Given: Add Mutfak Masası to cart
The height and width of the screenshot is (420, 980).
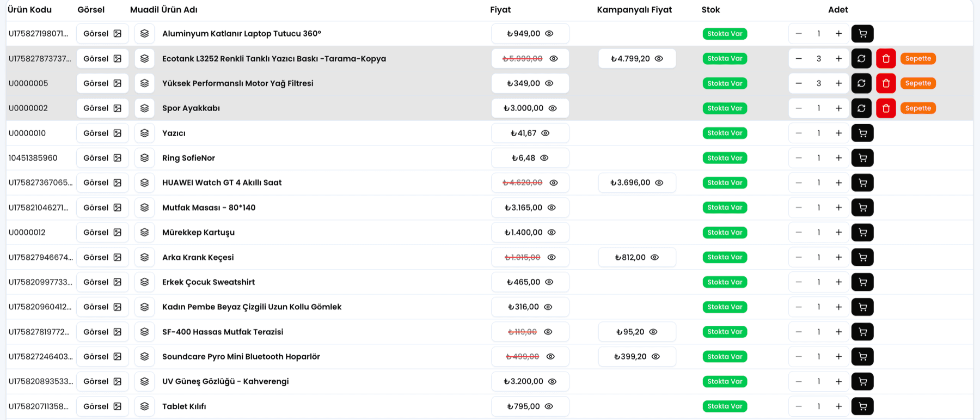Looking at the screenshot, I should pos(862,208).
